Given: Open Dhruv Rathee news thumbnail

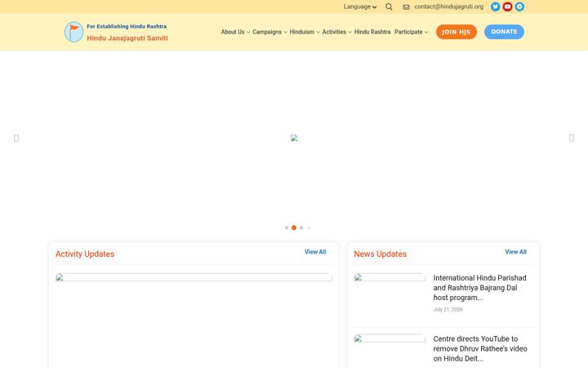Looking at the screenshot, I should click(x=390, y=339).
